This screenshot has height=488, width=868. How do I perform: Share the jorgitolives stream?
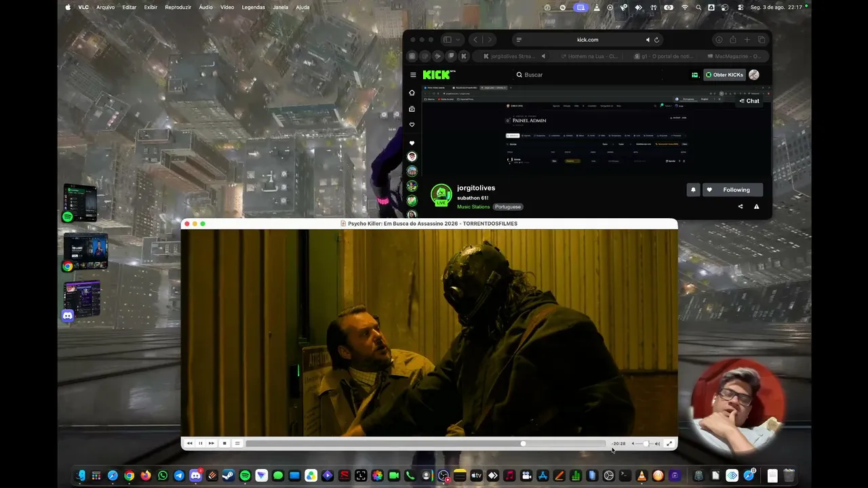click(x=741, y=207)
